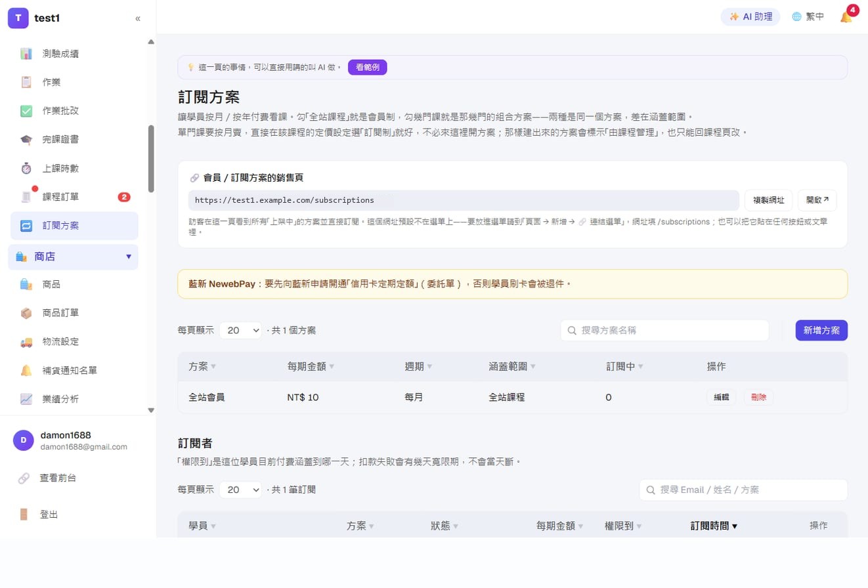Viewport: 868px width, 588px height.
Task: Open the AI 助理 assistant
Action: (750, 17)
